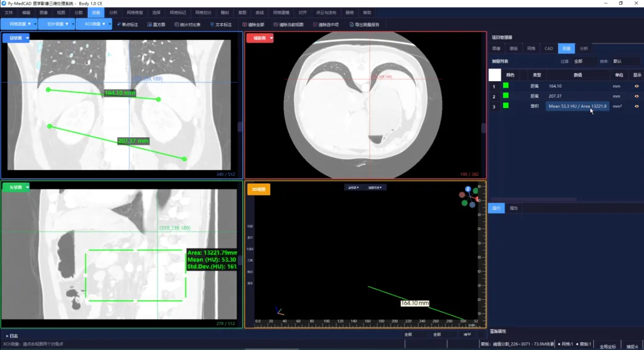
Task: Open the 切片测量 dropdown button
Action: click(x=57, y=24)
